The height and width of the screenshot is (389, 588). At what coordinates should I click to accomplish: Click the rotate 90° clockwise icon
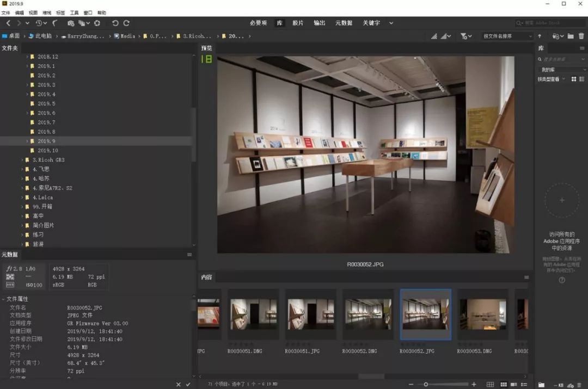[x=126, y=23]
